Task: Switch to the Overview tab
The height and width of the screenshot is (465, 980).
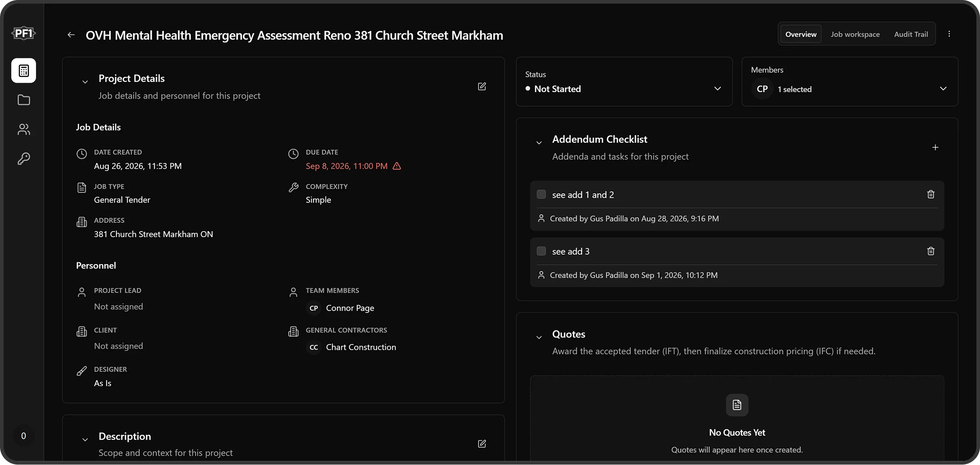Action: [x=801, y=34]
